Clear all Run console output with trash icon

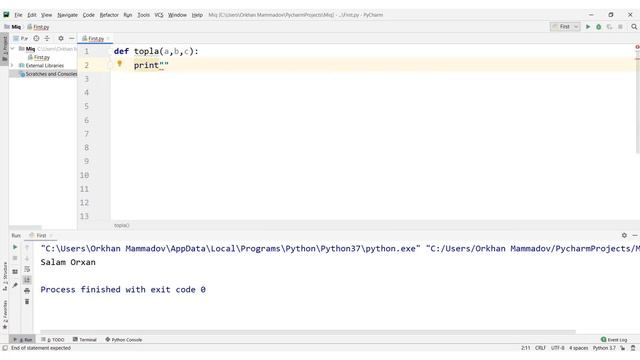tap(27, 302)
